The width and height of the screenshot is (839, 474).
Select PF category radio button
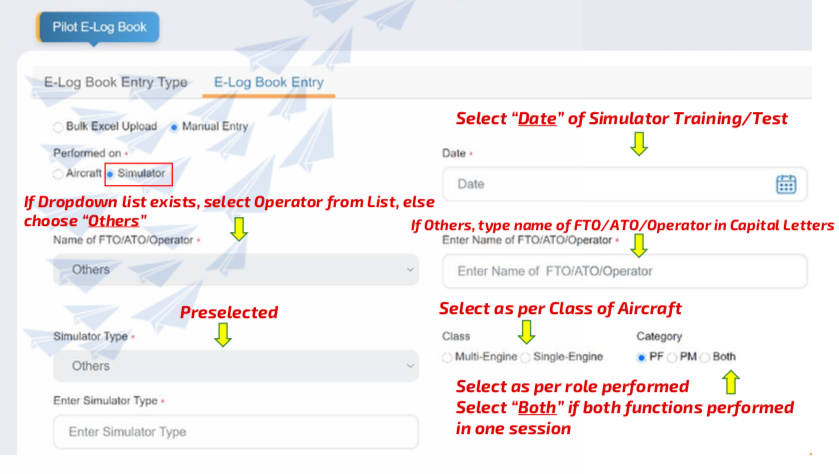641,357
